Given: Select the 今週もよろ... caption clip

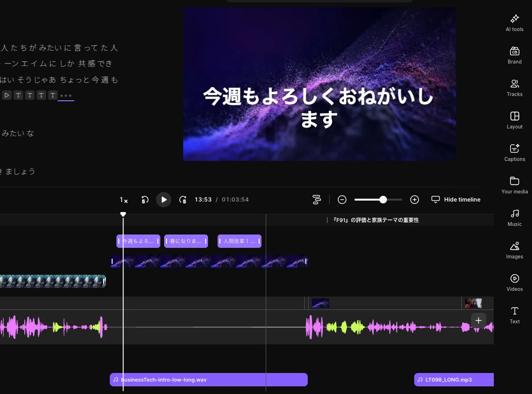Looking at the screenshot, I should [138, 241].
